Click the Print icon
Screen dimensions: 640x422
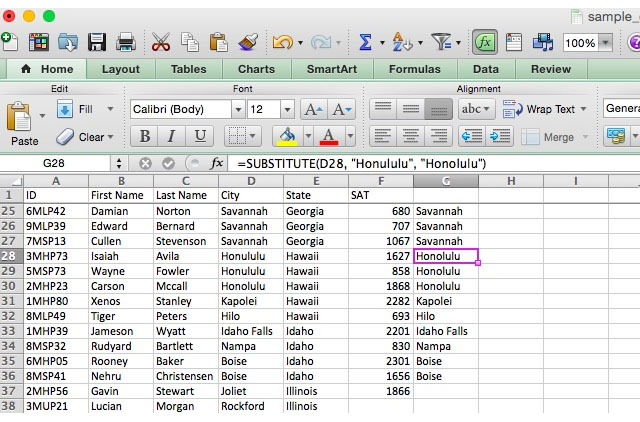[126, 42]
